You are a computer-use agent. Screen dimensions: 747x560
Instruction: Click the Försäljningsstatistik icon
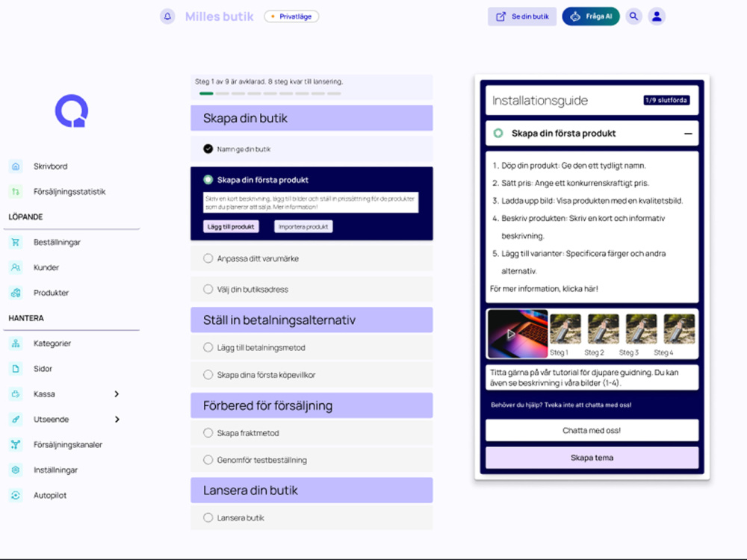point(16,191)
